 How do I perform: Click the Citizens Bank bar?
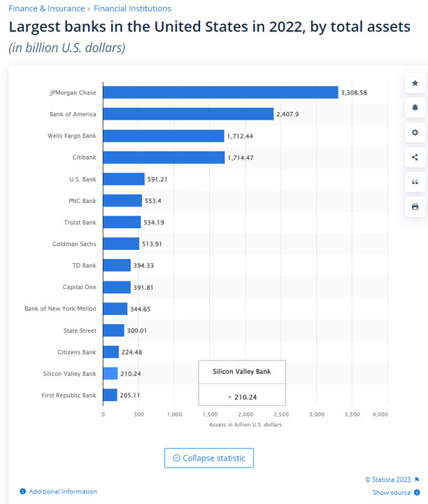point(111,352)
